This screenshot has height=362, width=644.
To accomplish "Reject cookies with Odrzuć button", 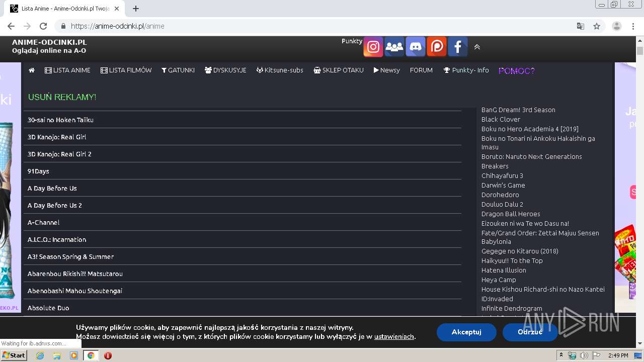I will [x=530, y=332].
